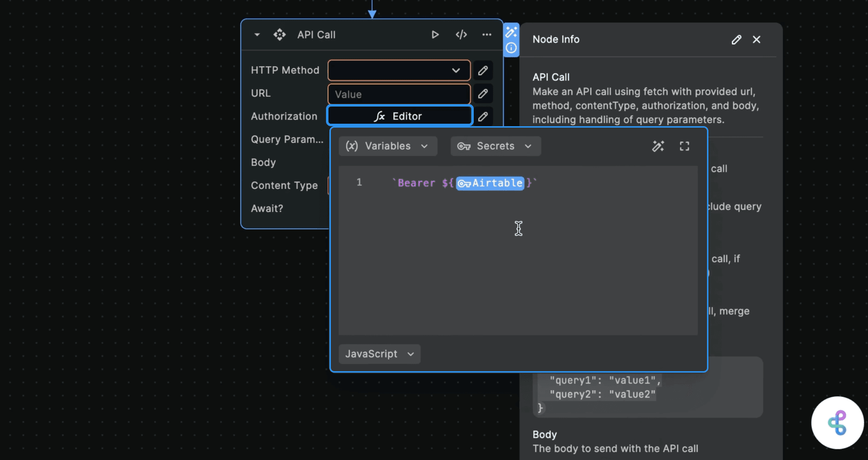Open code view for the API Call node

pyautogui.click(x=461, y=34)
